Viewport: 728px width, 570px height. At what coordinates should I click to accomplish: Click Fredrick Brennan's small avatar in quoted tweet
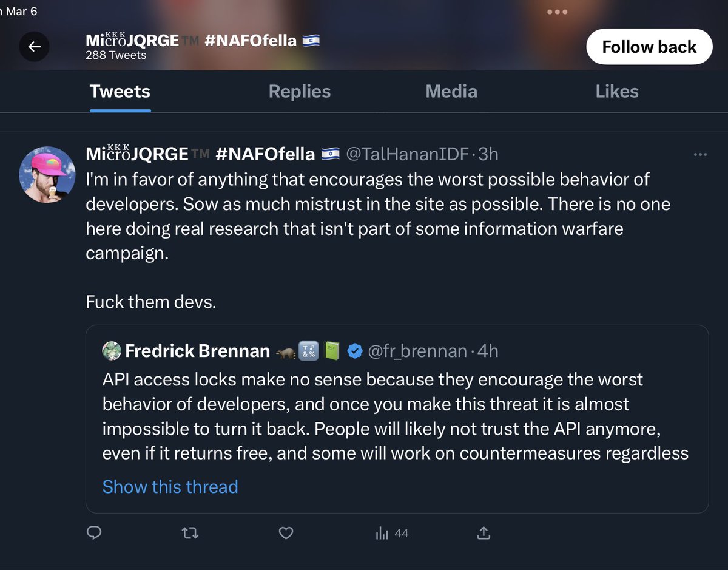pyautogui.click(x=112, y=351)
